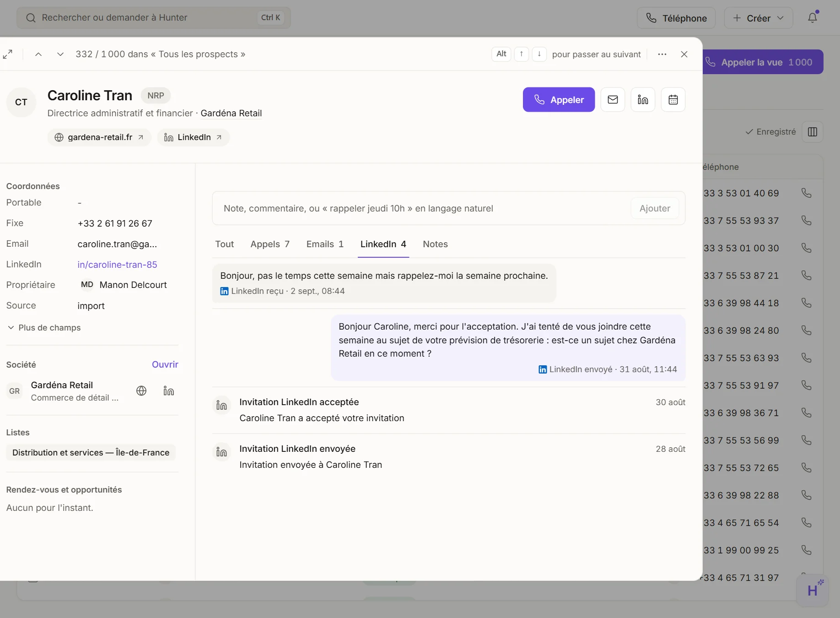
Task: Follow in/caroline-tran-85 LinkedIn link
Action: 117,265
